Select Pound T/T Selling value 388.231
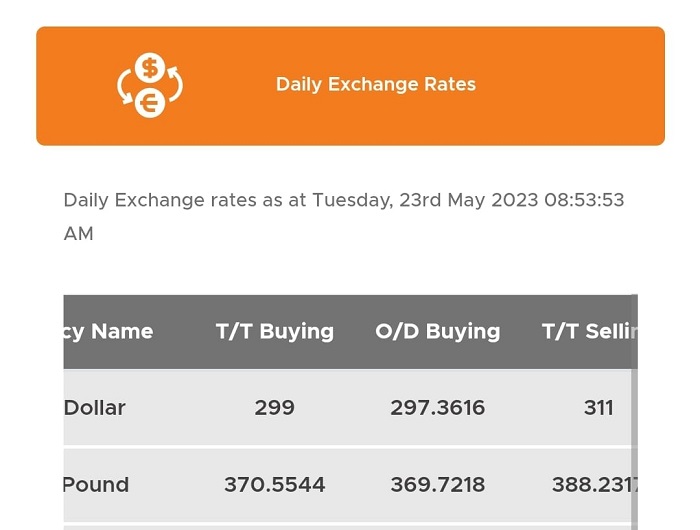 click(595, 485)
